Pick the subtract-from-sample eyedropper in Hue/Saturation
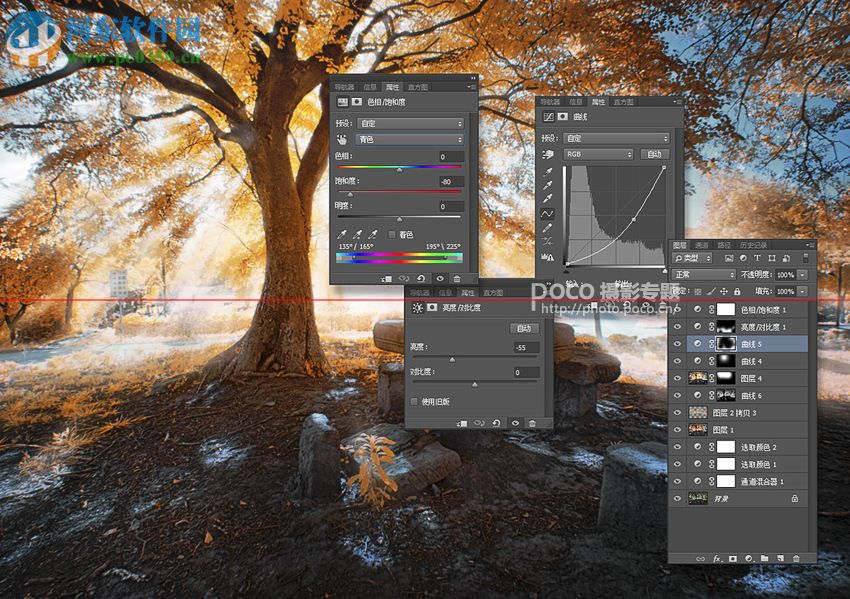This screenshot has width=850, height=599. pos(372,234)
